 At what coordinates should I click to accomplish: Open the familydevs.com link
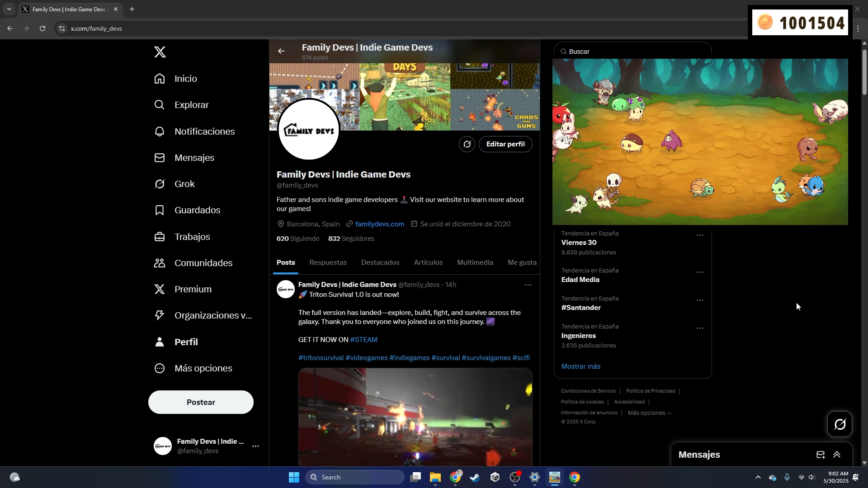380,224
